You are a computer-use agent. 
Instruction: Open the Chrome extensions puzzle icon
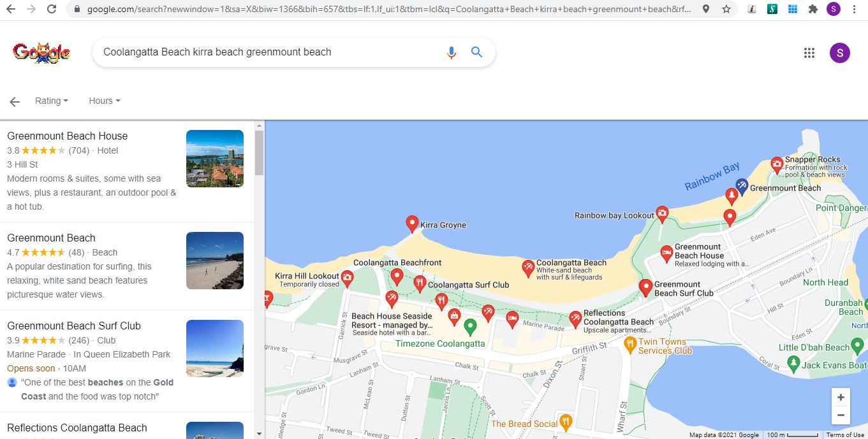[813, 9]
